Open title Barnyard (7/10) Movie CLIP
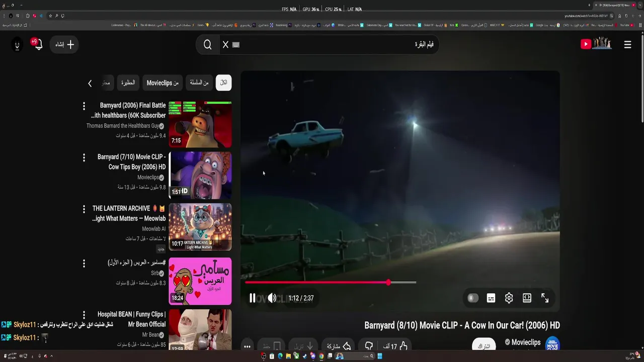644x362 pixels. 131,162
